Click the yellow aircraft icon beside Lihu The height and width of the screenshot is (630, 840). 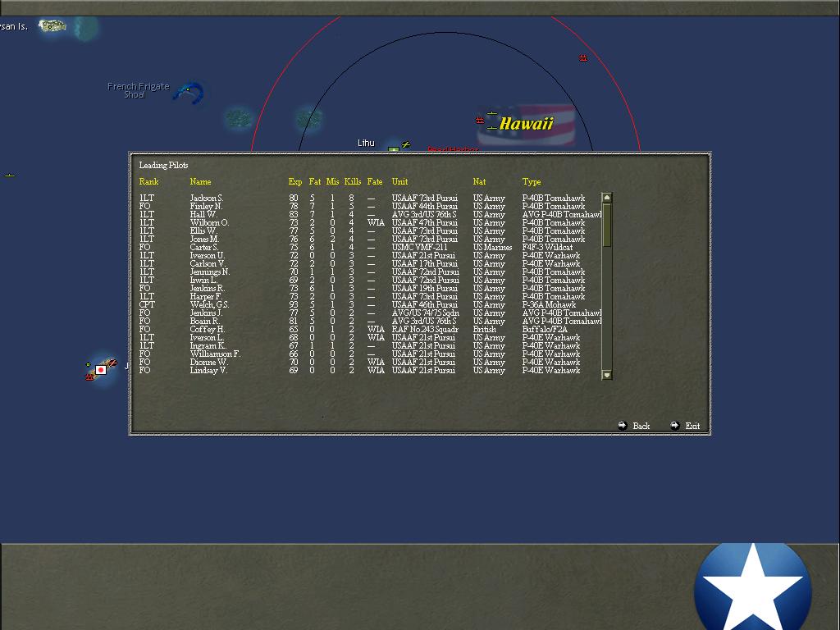pyautogui.click(x=406, y=144)
